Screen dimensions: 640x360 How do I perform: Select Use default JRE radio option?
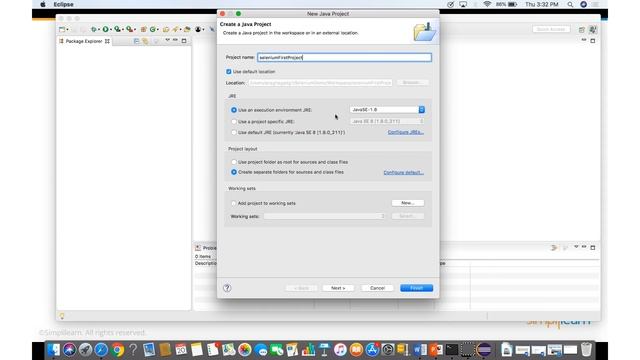pos(234,132)
